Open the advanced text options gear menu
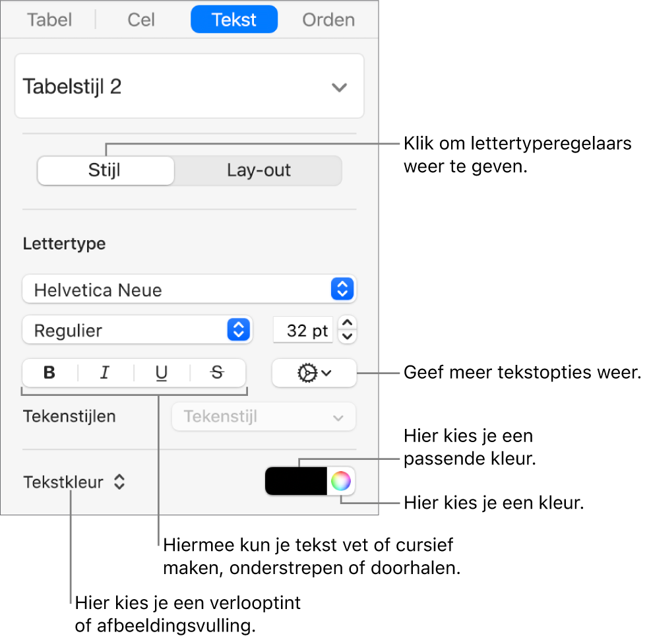This screenshot has height=644, width=649. pyautogui.click(x=313, y=373)
